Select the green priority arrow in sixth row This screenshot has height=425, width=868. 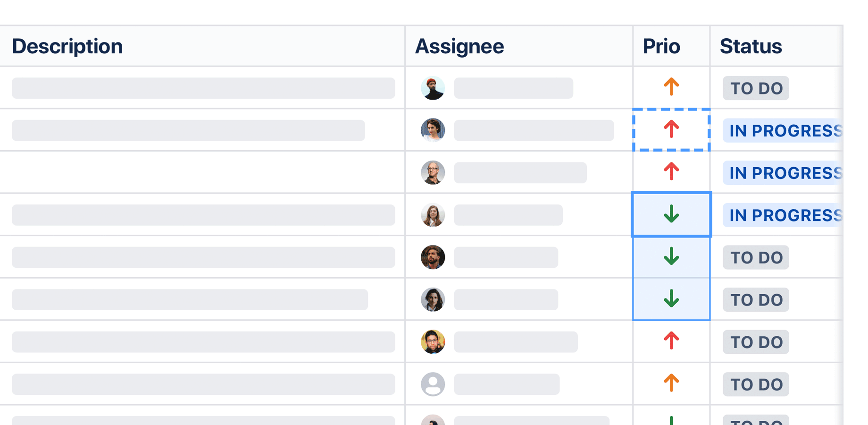671,299
